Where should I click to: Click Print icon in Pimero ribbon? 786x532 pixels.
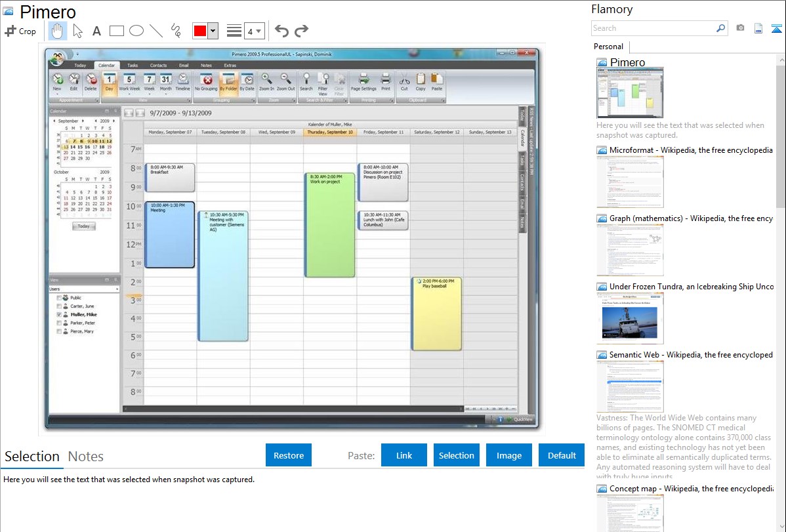385,83
